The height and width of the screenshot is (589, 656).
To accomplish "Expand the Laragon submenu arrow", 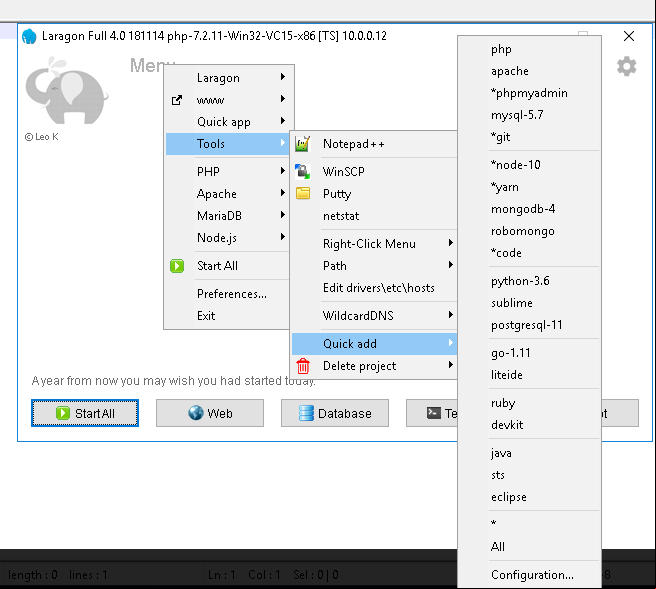I will [x=283, y=77].
